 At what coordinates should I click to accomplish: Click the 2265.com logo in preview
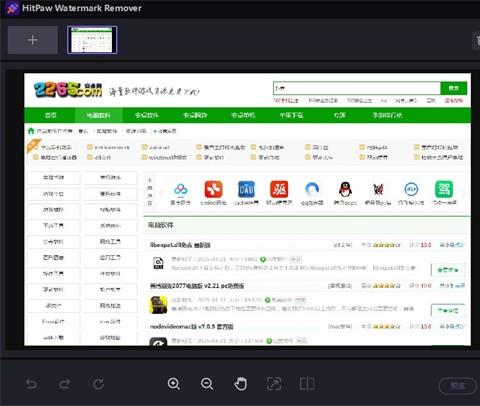(x=68, y=89)
